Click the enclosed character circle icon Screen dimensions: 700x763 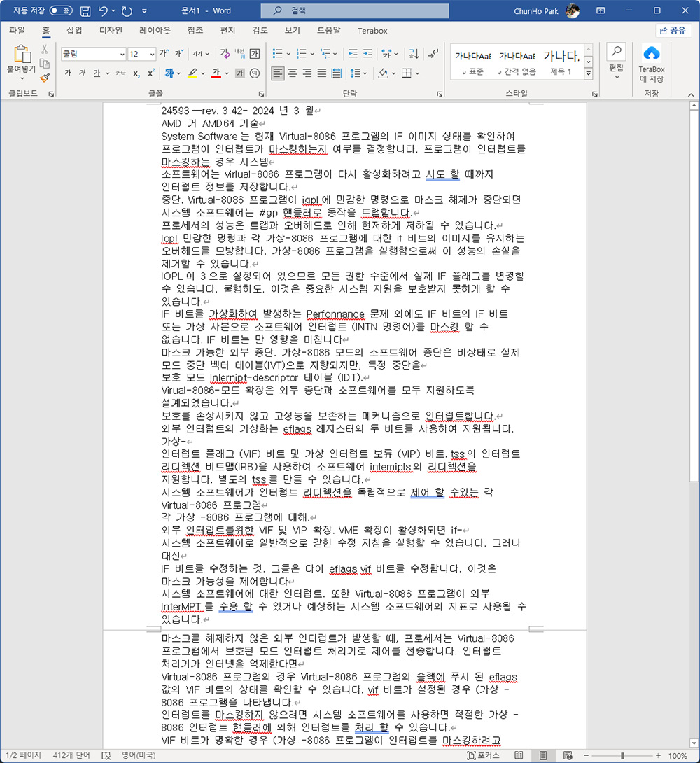254,73
